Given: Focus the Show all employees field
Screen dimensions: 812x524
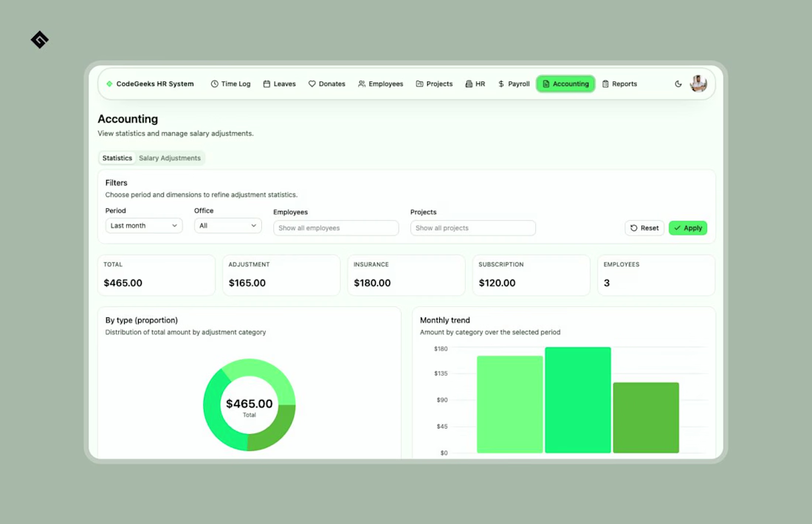Looking at the screenshot, I should point(336,228).
